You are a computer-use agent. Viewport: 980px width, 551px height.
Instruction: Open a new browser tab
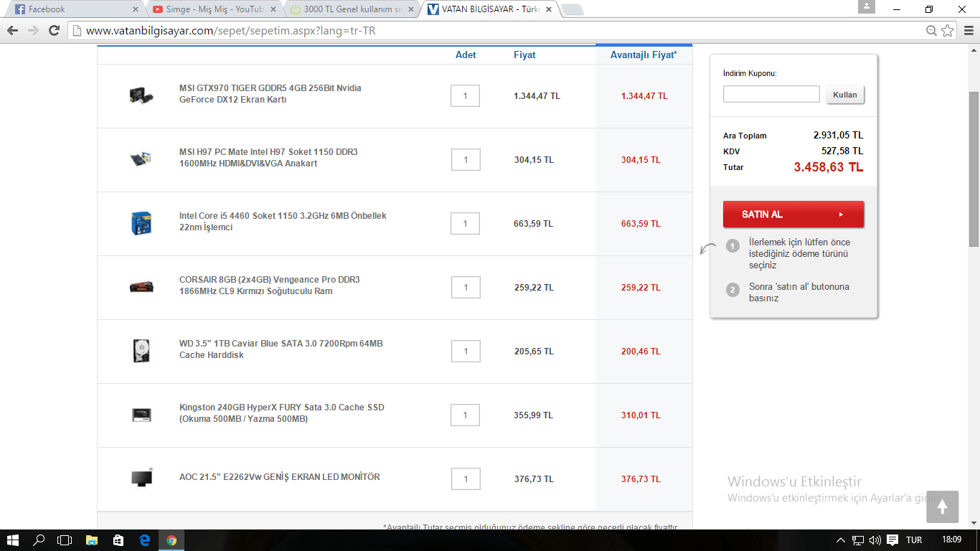(x=573, y=9)
